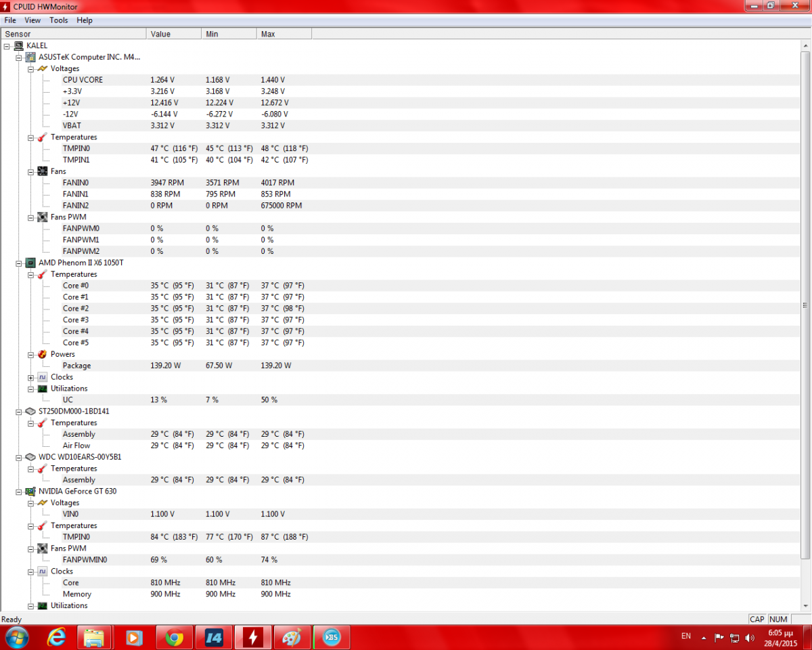Screen dimensions: 812x650
Task: Open Google Chrome from the taskbar
Action: click(175, 637)
